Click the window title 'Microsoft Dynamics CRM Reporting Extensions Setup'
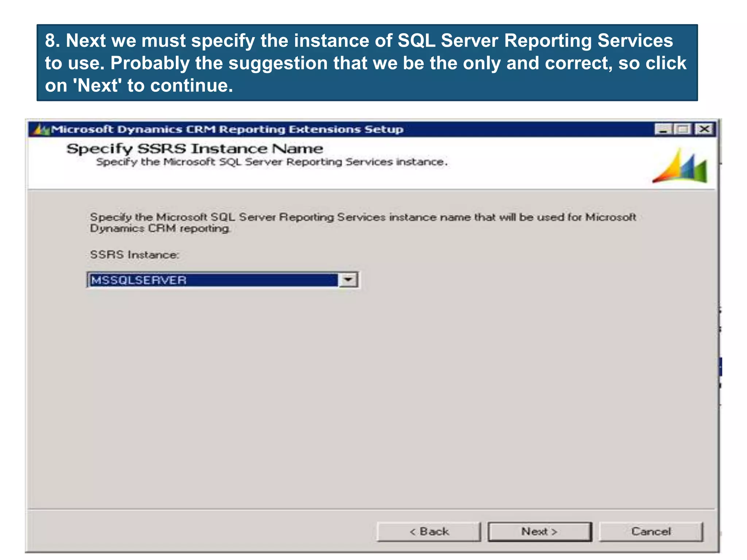This screenshot has height=560, width=747. point(227,129)
